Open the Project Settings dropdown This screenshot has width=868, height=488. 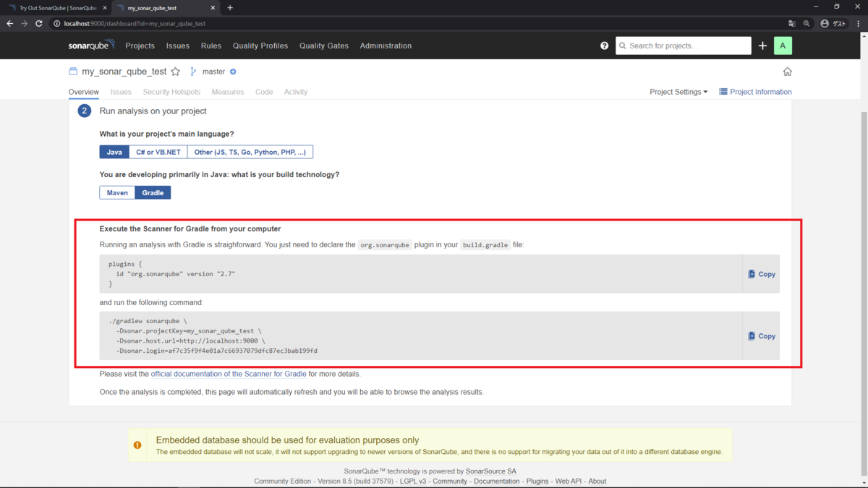(x=678, y=92)
